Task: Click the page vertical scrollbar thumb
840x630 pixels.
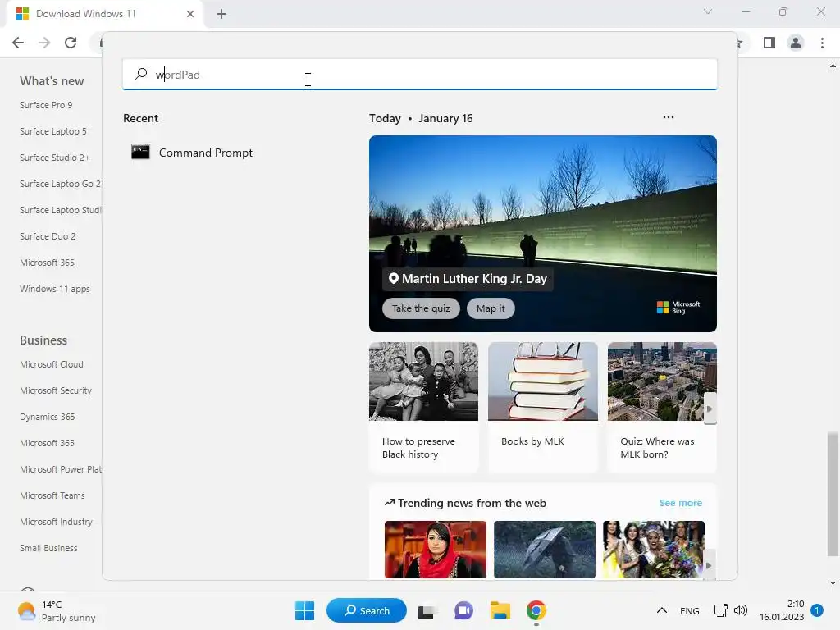Action: (833, 494)
